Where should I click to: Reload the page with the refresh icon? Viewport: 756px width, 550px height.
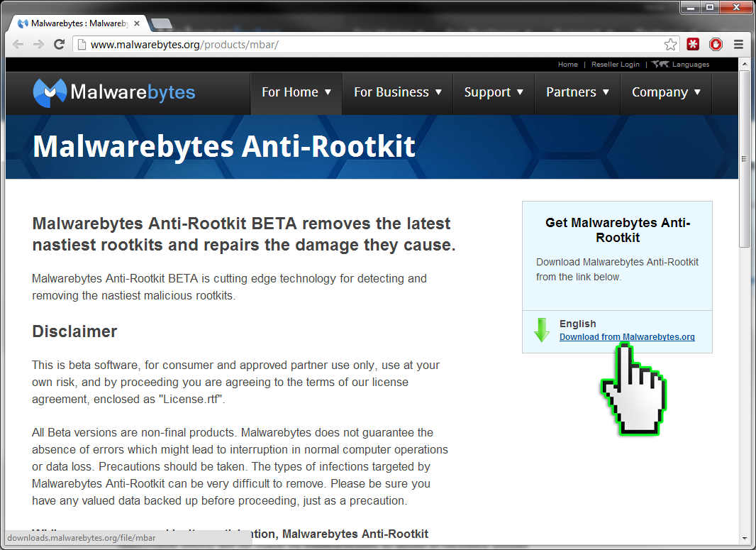click(x=60, y=45)
